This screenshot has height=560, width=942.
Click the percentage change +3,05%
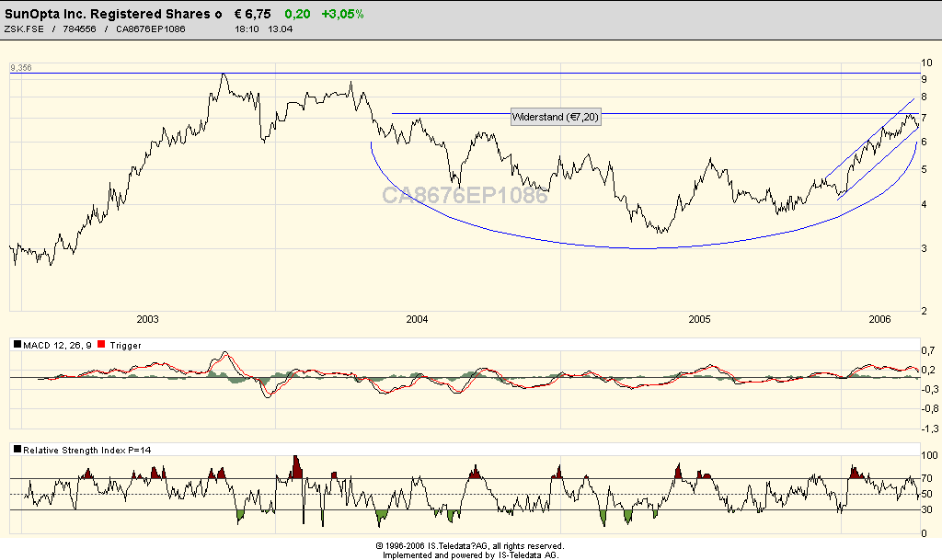(342, 14)
